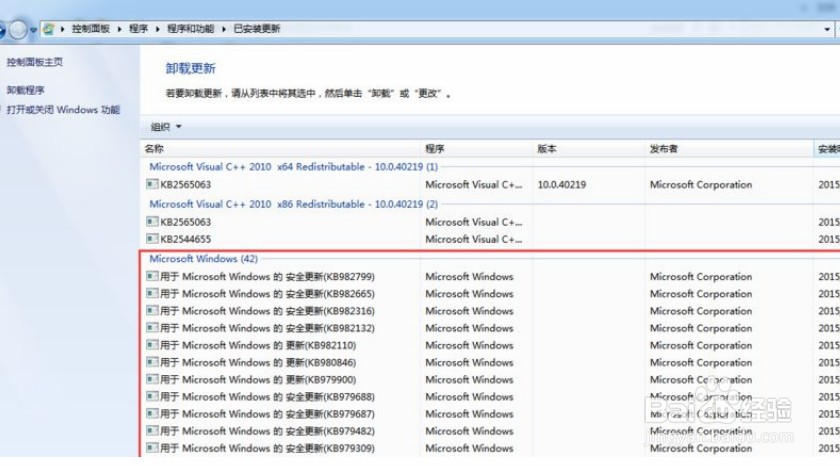Select 安全更新(KB979482) entry text

click(x=267, y=431)
